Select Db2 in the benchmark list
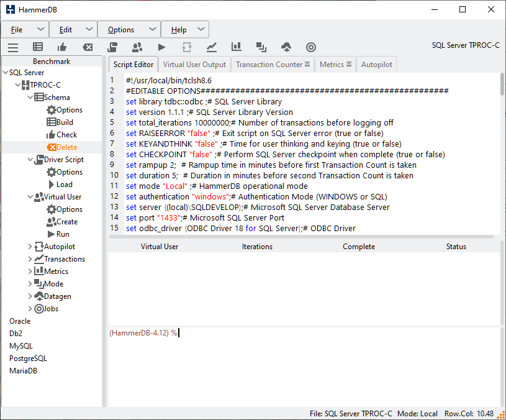 [16, 334]
